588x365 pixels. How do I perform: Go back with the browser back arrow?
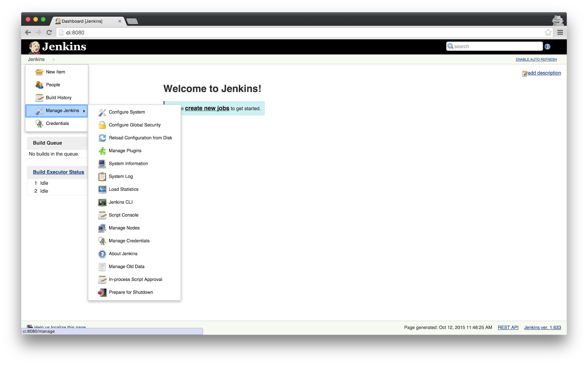tap(28, 32)
